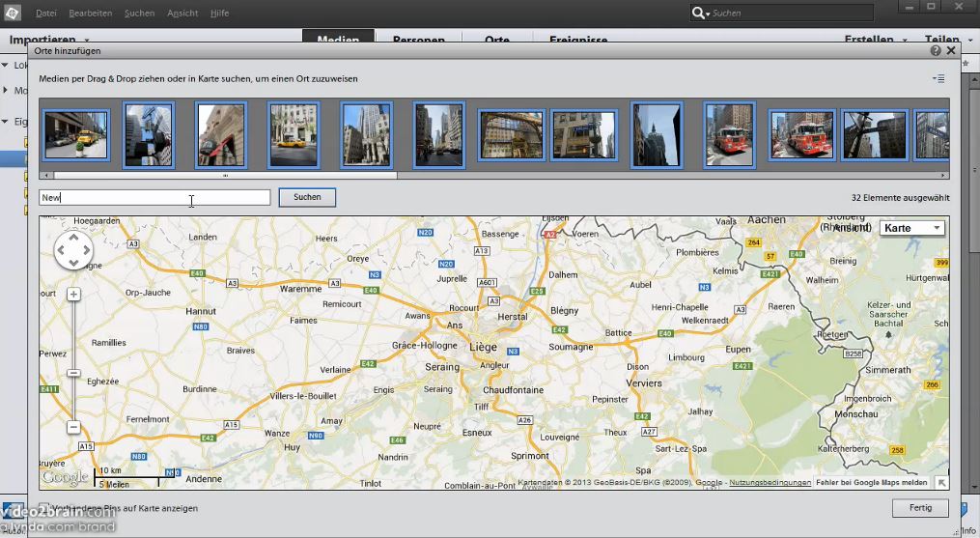
Task: Click the Suchen button beside location field
Action: [x=307, y=197]
